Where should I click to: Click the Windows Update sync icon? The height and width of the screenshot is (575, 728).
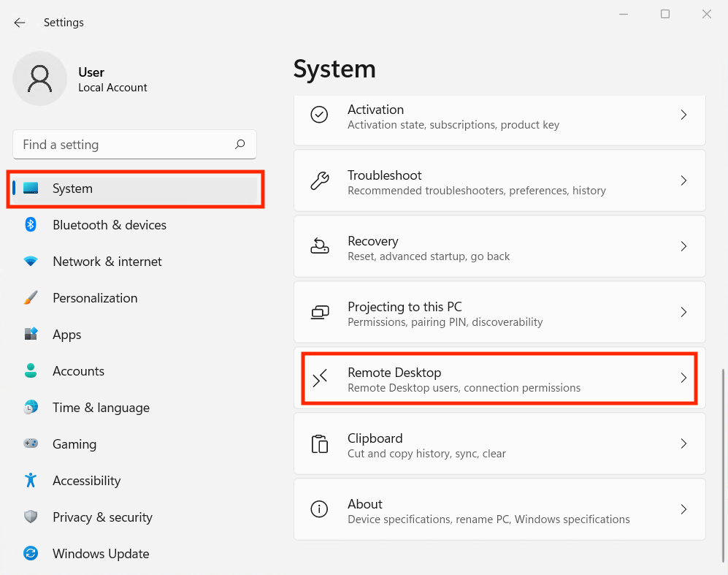tap(31, 554)
